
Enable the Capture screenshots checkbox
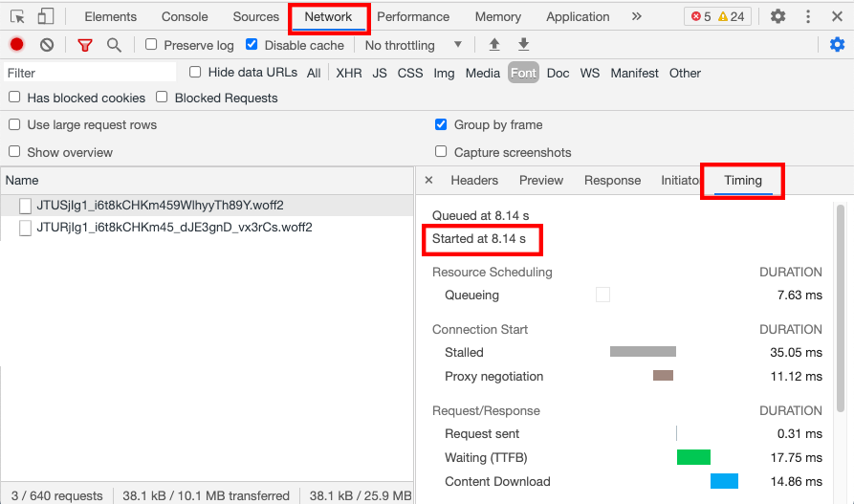coord(441,152)
